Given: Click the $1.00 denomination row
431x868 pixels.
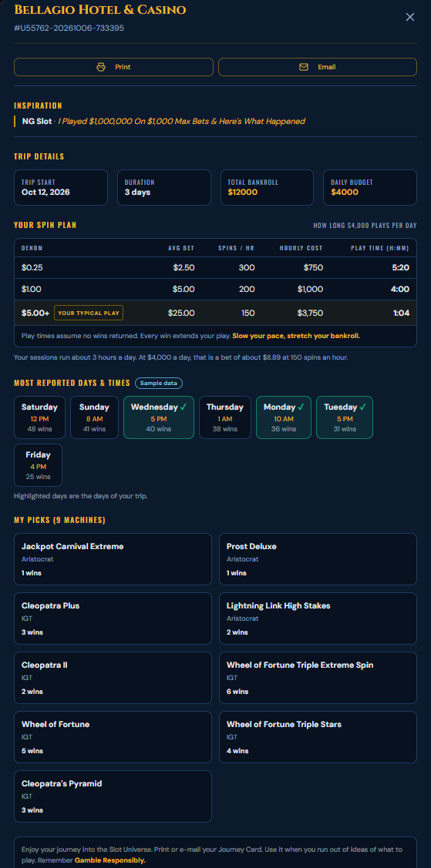Looking at the screenshot, I should point(216,289).
